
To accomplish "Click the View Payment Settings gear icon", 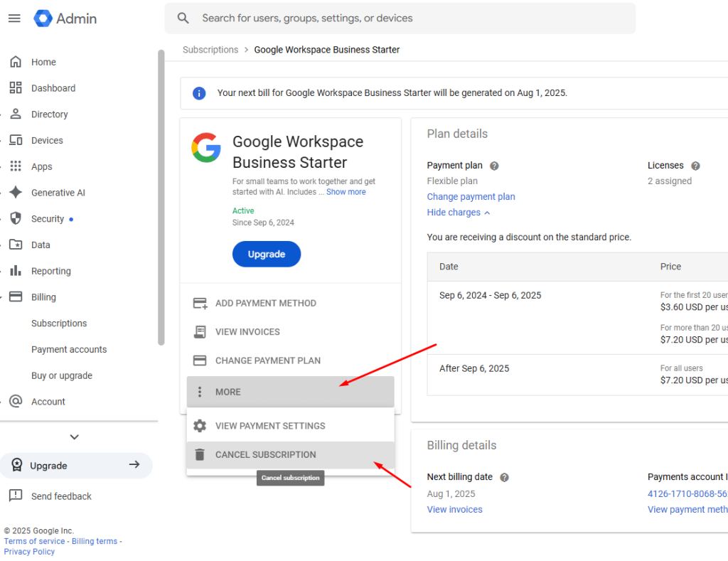I will [x=200, y=426].
